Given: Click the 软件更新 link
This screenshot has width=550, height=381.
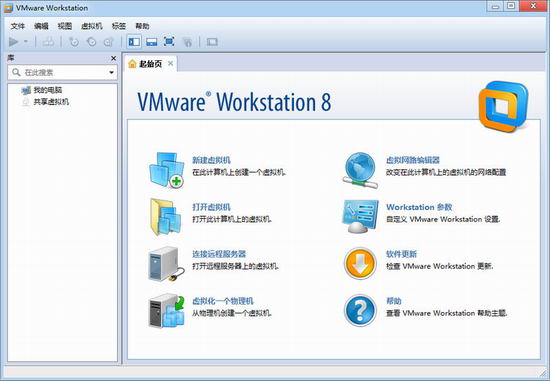Looking at the screenshot, I should tap(401, 254).
